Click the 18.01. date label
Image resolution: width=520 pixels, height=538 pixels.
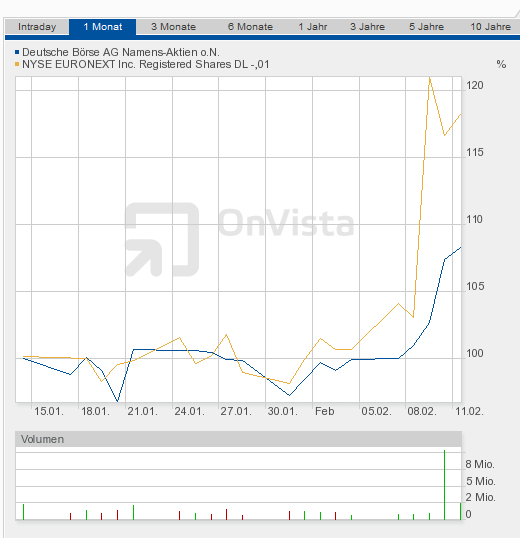click(x=95, y=411)
